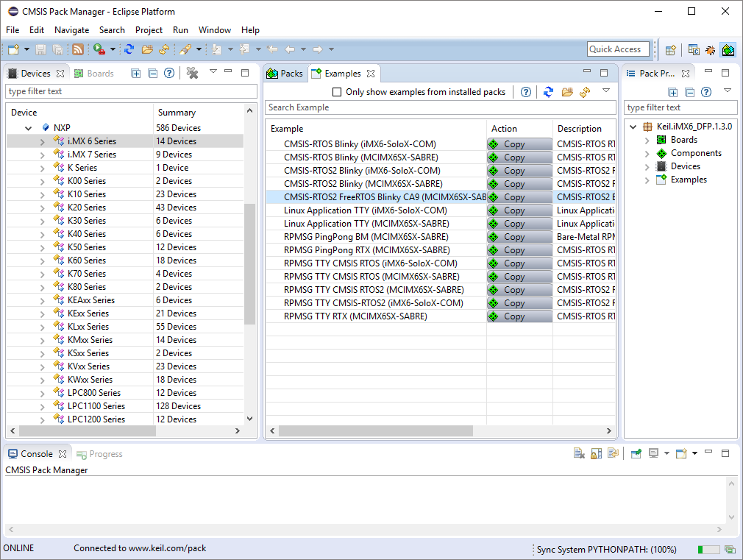Collapse the NXP vendor tree node
743x560 pixels.
[x=29, y=128]
